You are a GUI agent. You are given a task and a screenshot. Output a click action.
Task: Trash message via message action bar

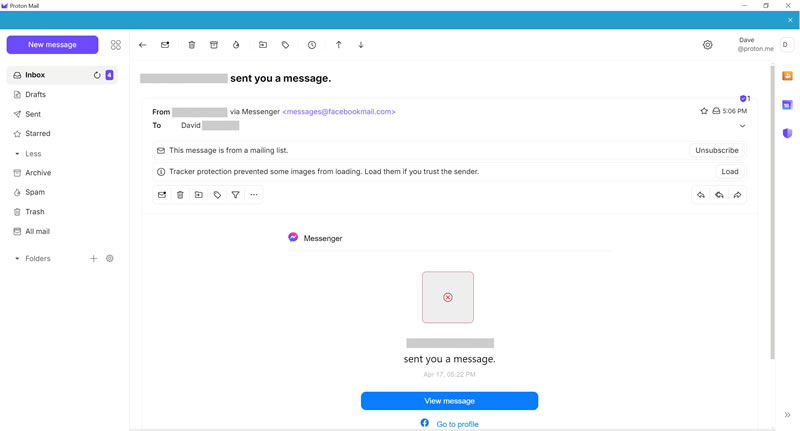click(180, 195)
